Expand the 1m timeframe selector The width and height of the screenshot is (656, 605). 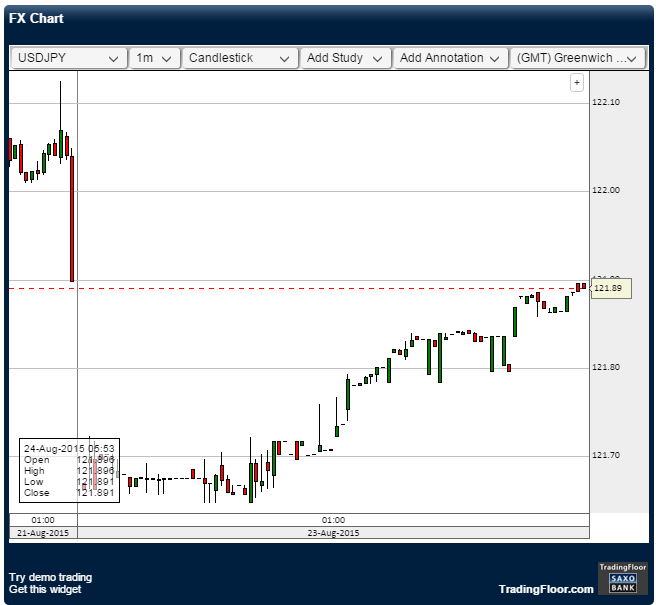(x=154, y=58)
